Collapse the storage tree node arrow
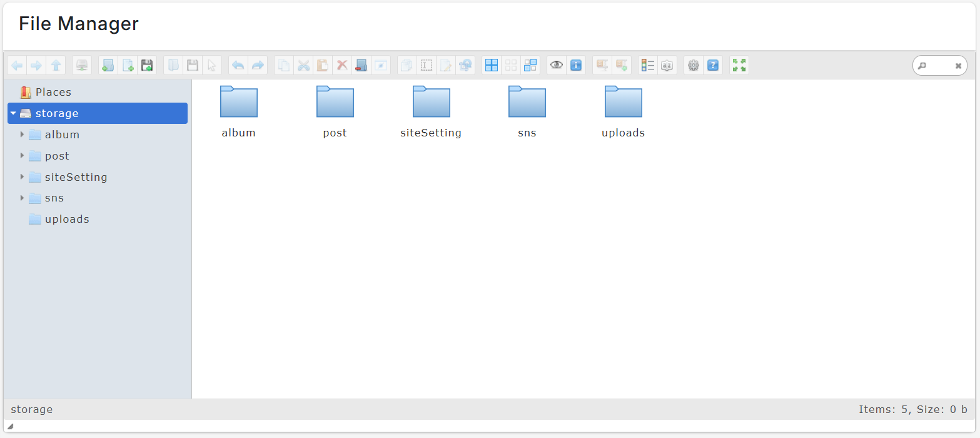980x438 pixels. click(13, 113)
